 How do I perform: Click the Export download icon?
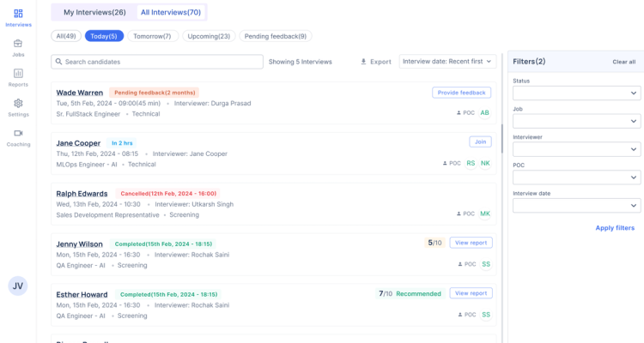pyautogui.click(x=364, y=62)
